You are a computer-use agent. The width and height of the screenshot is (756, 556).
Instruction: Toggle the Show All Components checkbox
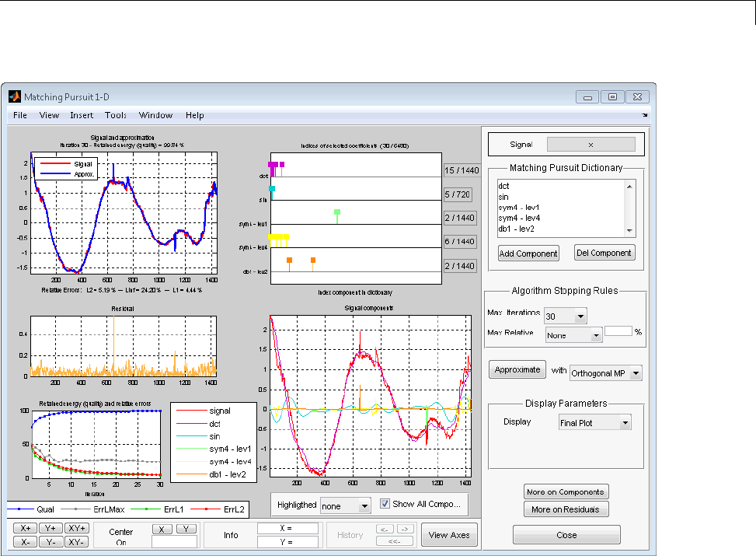(385, 504)
